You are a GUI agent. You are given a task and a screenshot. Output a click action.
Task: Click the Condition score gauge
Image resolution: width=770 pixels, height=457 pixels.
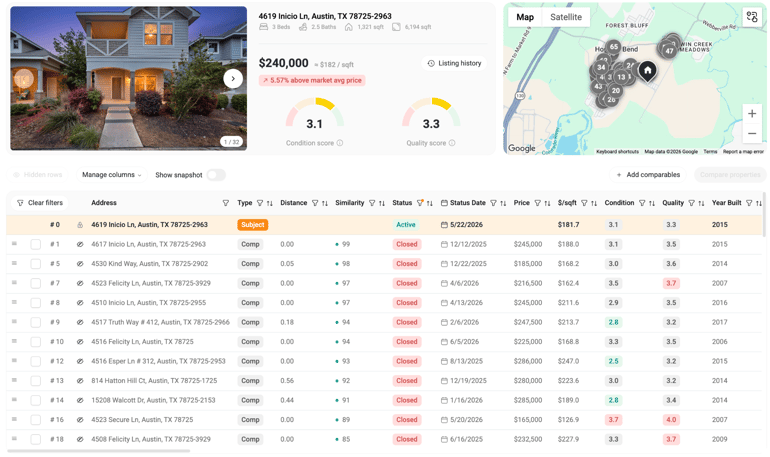coord(314,113)
